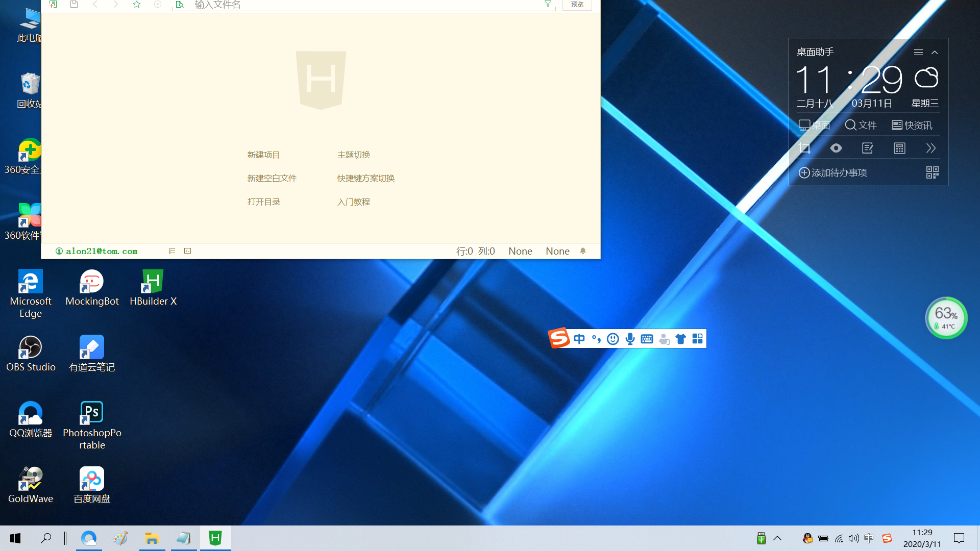Open the desktop assistant hamburger menu
980x551 pixels.
coord(918,53)
